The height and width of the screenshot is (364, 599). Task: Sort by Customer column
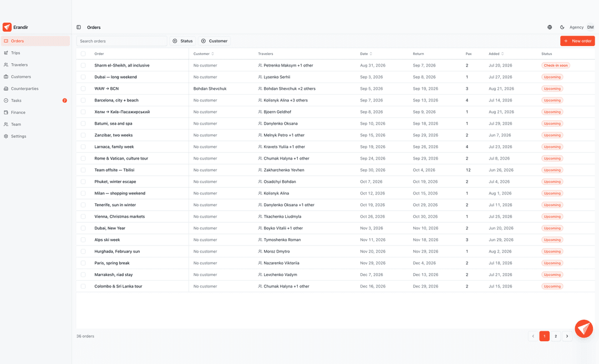204,54
